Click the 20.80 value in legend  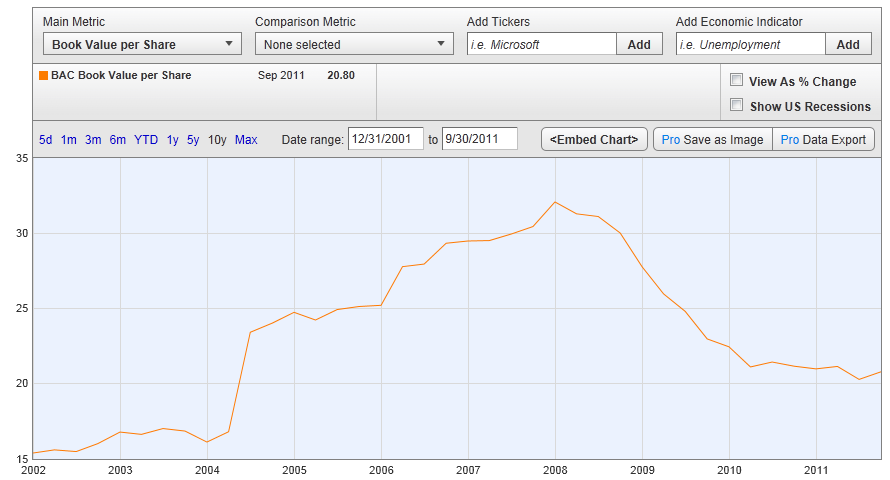point(341,75)
